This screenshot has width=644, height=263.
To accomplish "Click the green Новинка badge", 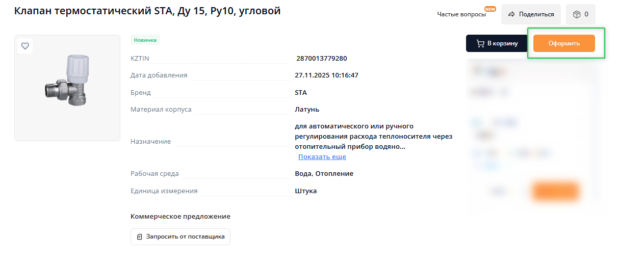I will pos(145,40).
